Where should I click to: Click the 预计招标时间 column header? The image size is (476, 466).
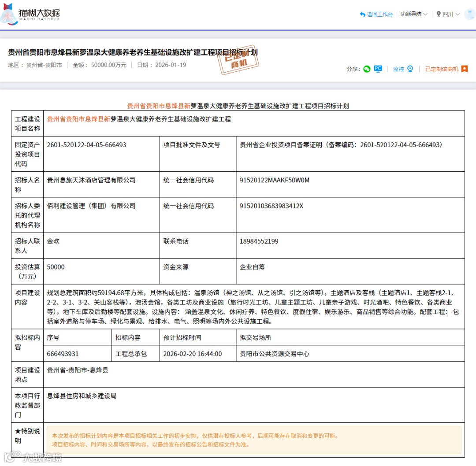click(x=198, y=337)
